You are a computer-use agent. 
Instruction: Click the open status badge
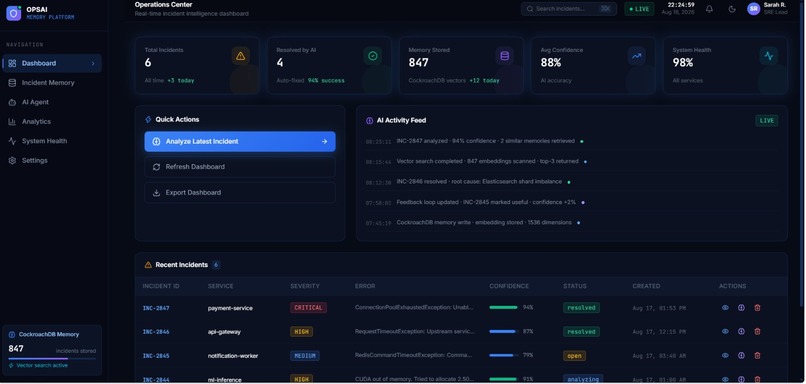[574, 355]
